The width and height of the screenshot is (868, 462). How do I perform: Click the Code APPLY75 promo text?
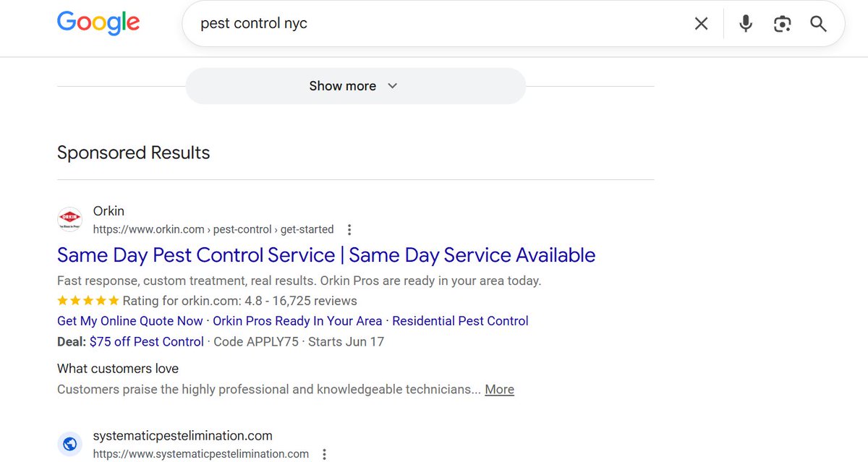256,341
